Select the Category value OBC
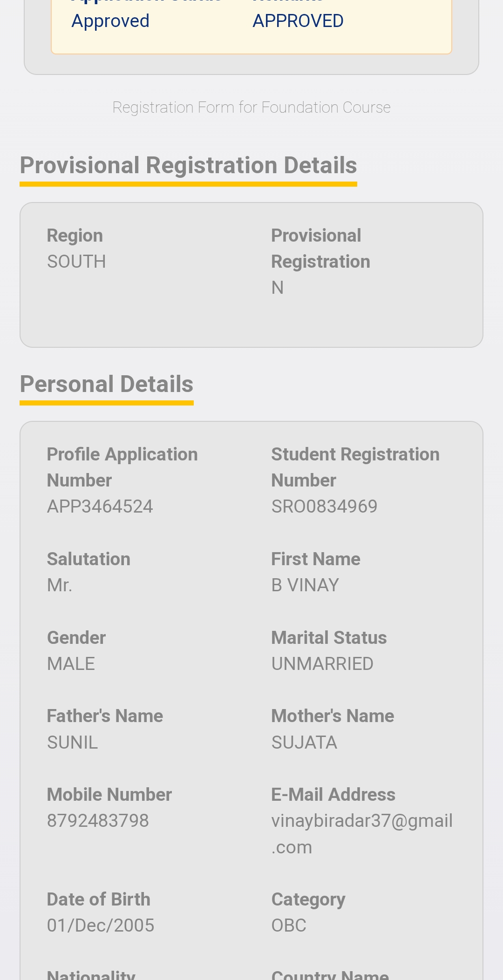503x980 pixels. (289, 925)
